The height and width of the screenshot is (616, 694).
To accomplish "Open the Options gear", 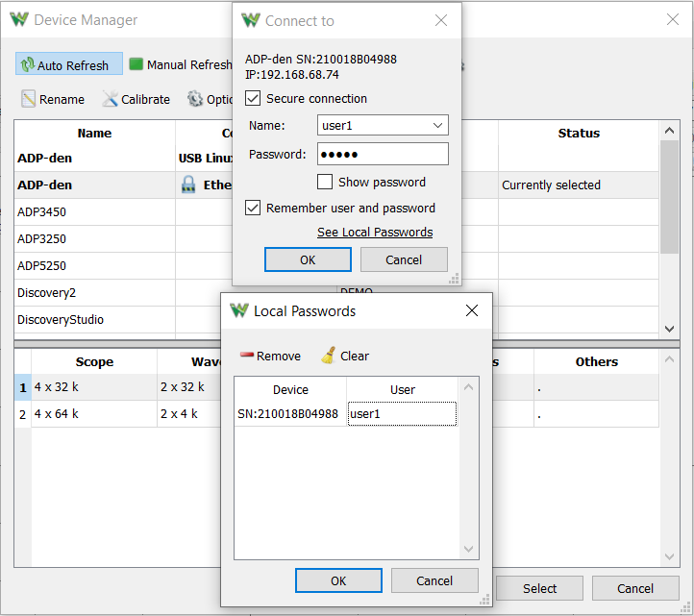I will pyautogui.click(x=210, y=99).
